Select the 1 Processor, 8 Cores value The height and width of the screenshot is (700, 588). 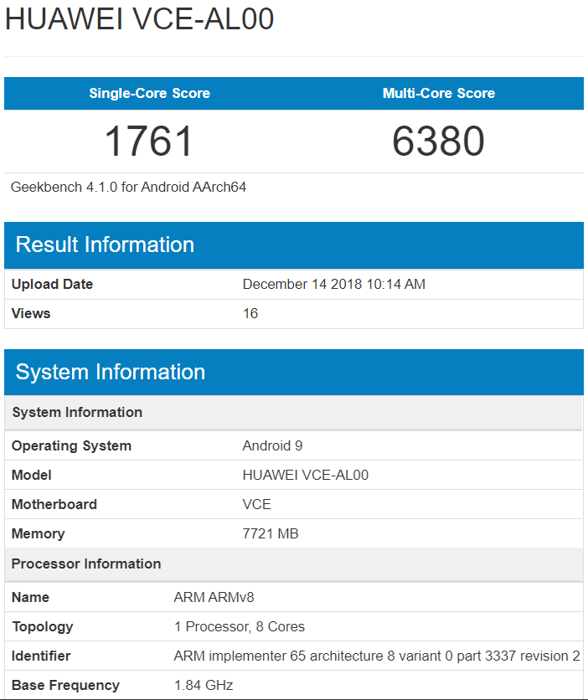[240, 627]
